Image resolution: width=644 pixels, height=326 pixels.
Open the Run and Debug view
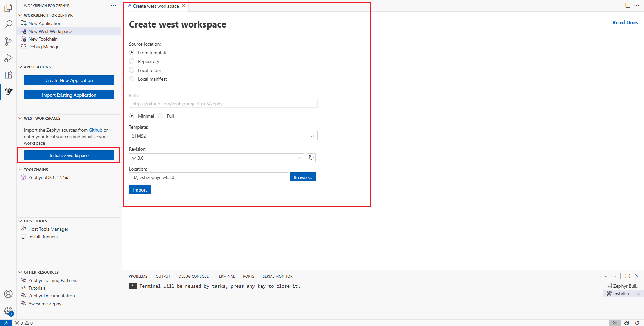[8, 58]
